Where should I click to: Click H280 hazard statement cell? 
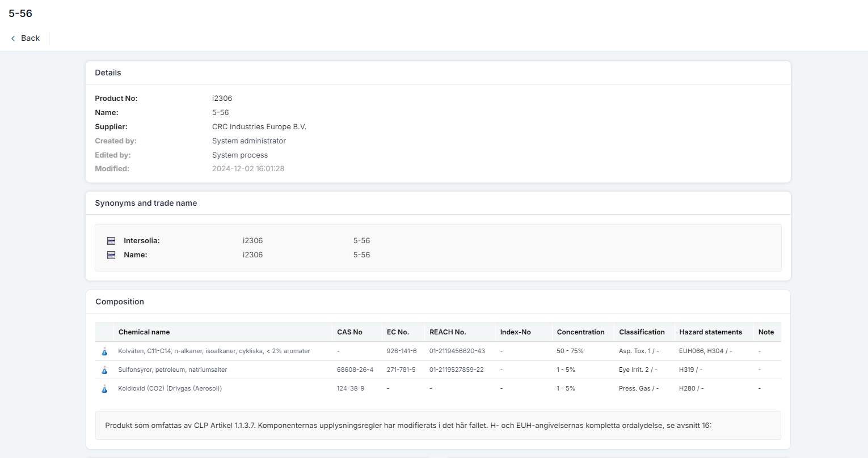691,388
